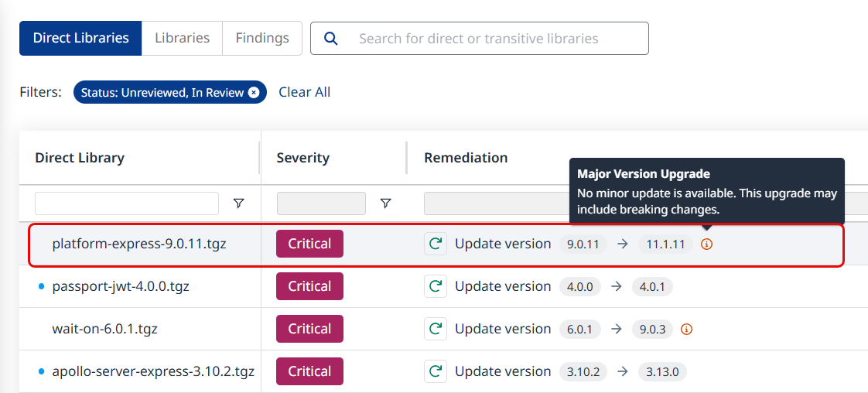Click the search magnifier icon

tap(331, 39)
